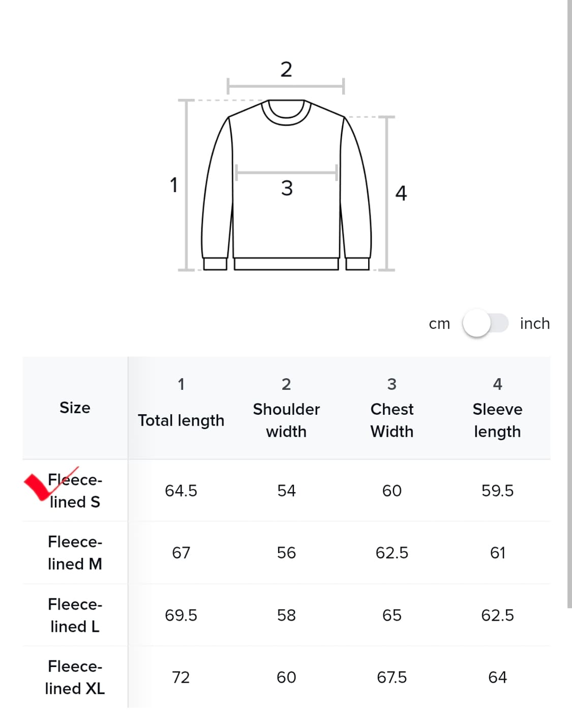Click the vertical scrollbar on the right edge

[569, 305]
